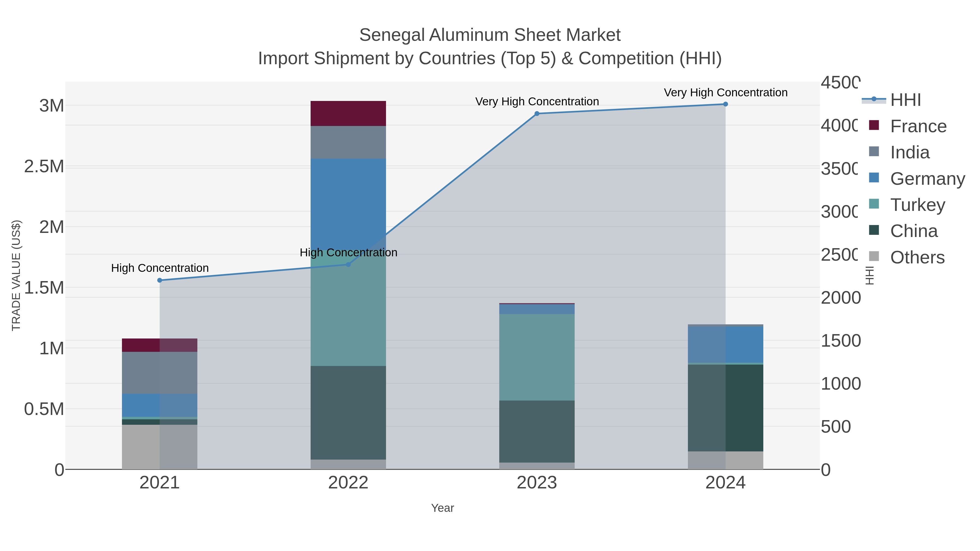The width and height of the screenshot is (980, 551).
Task: Click the India segment of the 2021 bar
Action: point(160,373)
